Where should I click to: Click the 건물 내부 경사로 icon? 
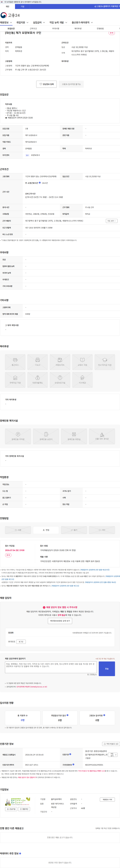click(x=102, y=436)
